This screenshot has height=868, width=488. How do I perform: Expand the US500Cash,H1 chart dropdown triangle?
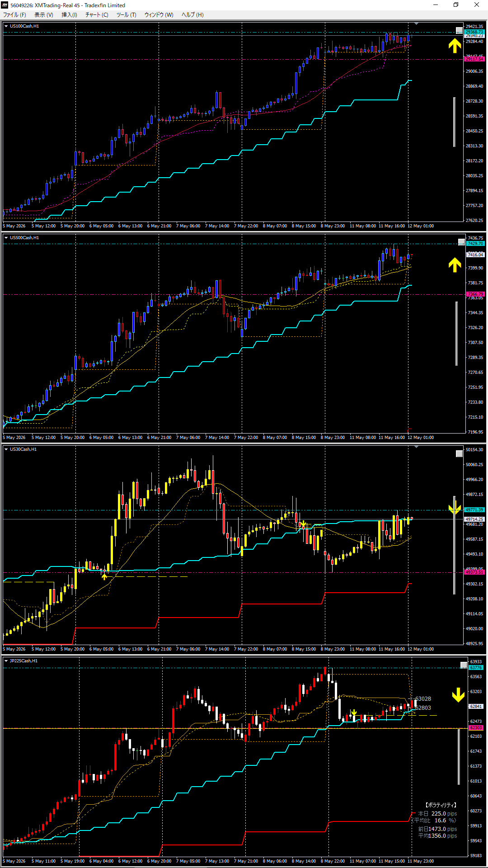coord(6,238)
